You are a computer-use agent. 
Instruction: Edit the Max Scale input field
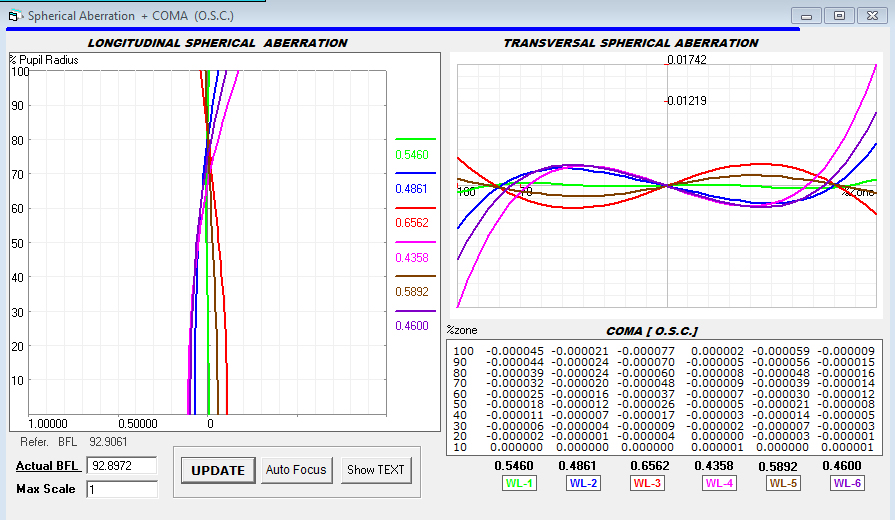click(x=122, y=489)
